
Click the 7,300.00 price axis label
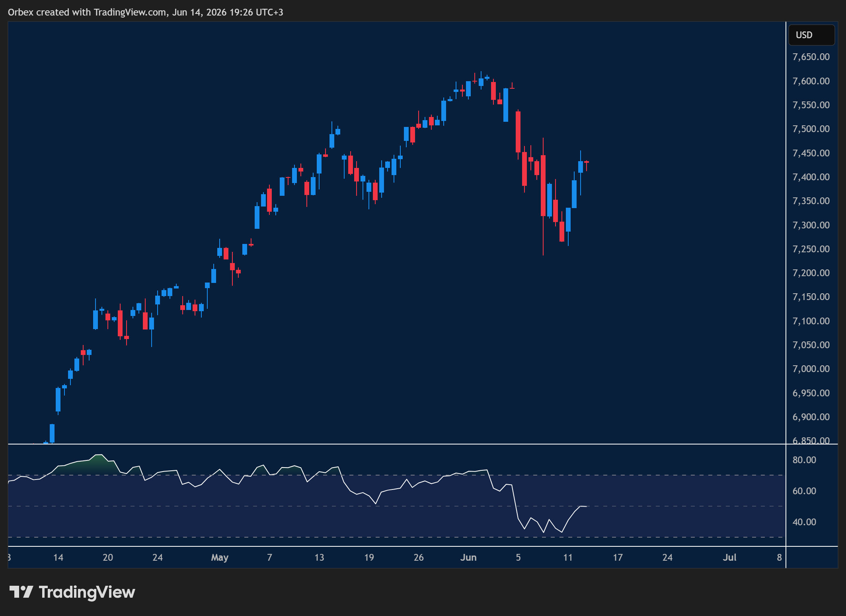[811, 225]
